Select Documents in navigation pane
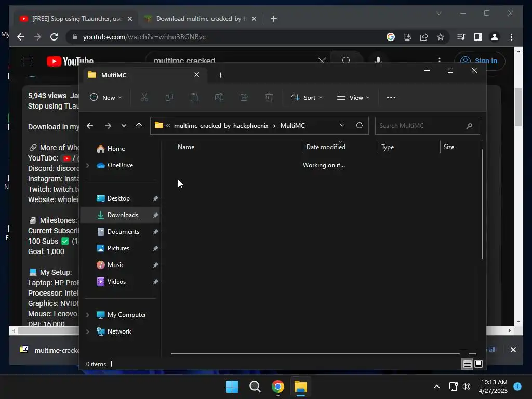Viewport: 532px width, 399px height. [120, 232]
